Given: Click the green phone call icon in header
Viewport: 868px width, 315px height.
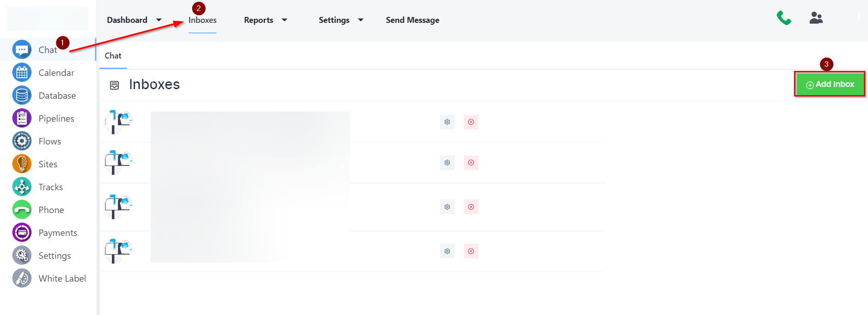Looking at the screenshot, I should tap(784, 18).
